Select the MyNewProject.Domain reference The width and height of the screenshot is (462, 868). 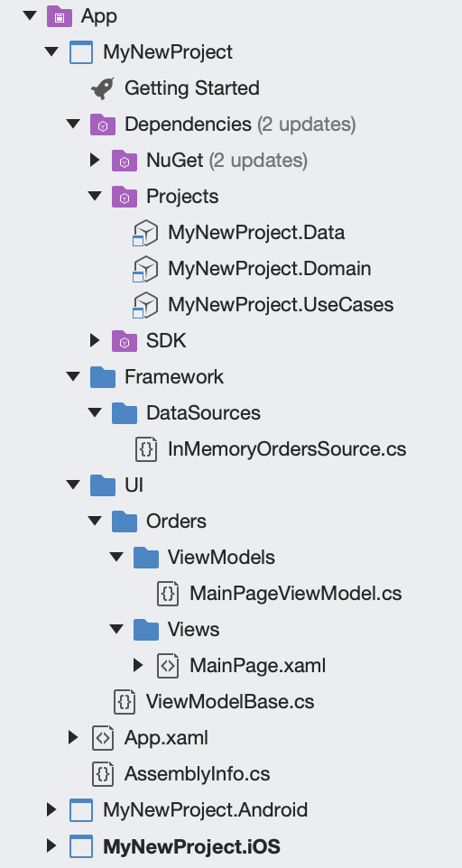tap(270, 269)
